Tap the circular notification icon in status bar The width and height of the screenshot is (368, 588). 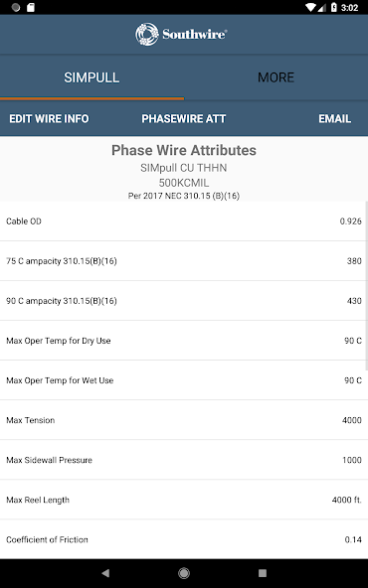point(16,8)
